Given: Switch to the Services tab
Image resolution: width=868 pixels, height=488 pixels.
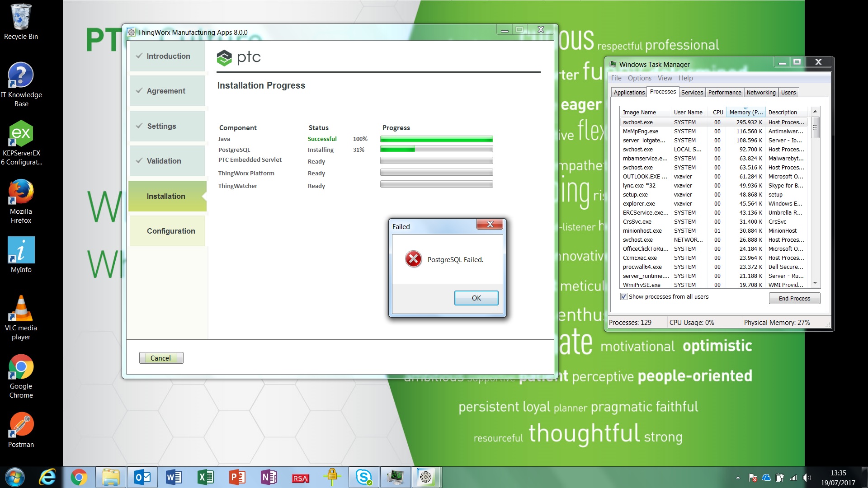Looking at the screenshot, I should (692, 92).
